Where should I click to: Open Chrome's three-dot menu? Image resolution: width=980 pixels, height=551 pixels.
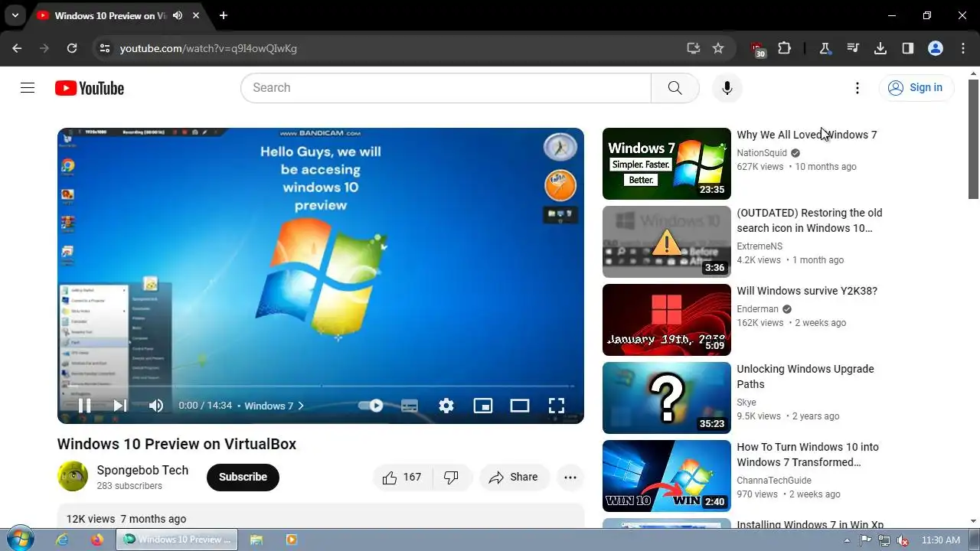coord(963,48)
